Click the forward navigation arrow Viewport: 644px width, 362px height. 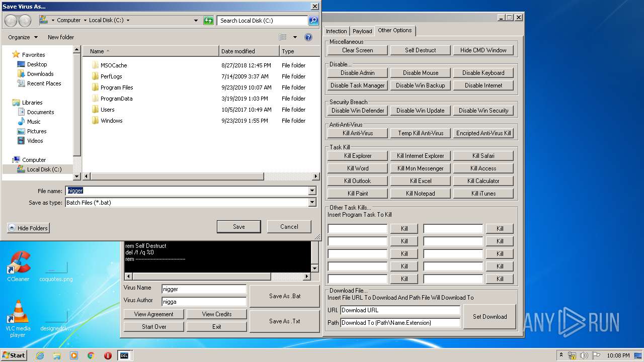25,21
